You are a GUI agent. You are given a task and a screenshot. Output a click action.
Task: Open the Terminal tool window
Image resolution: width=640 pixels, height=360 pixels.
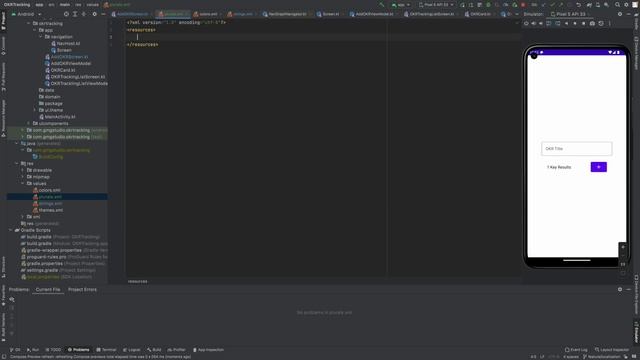coord(106,350)
